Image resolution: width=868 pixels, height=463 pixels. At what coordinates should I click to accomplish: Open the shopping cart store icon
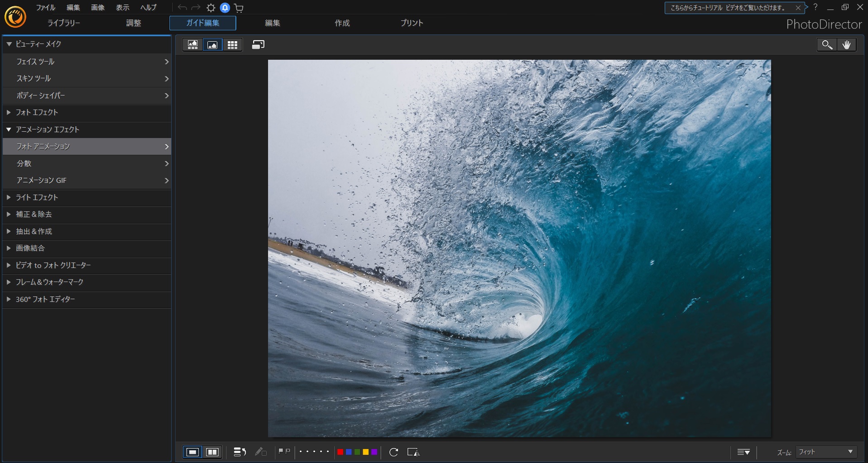239,8
